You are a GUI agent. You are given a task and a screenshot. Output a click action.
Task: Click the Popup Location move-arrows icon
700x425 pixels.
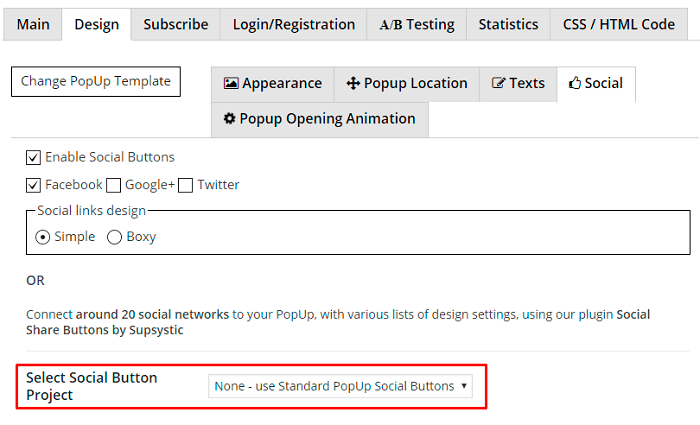tap(353, 83)
